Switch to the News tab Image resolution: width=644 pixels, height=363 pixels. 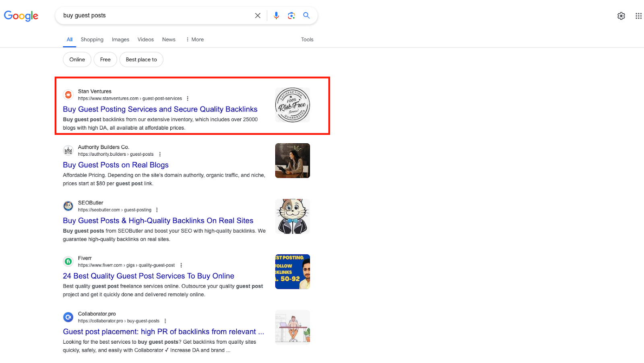(169, 39)
